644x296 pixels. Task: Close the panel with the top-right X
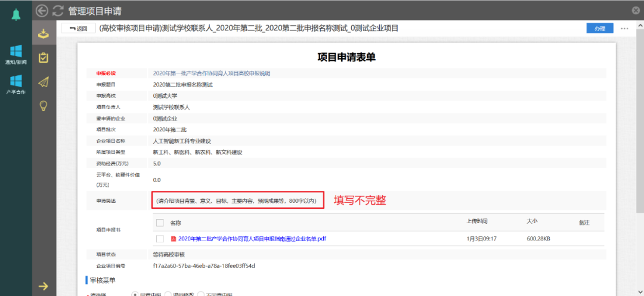click(636, 11)
